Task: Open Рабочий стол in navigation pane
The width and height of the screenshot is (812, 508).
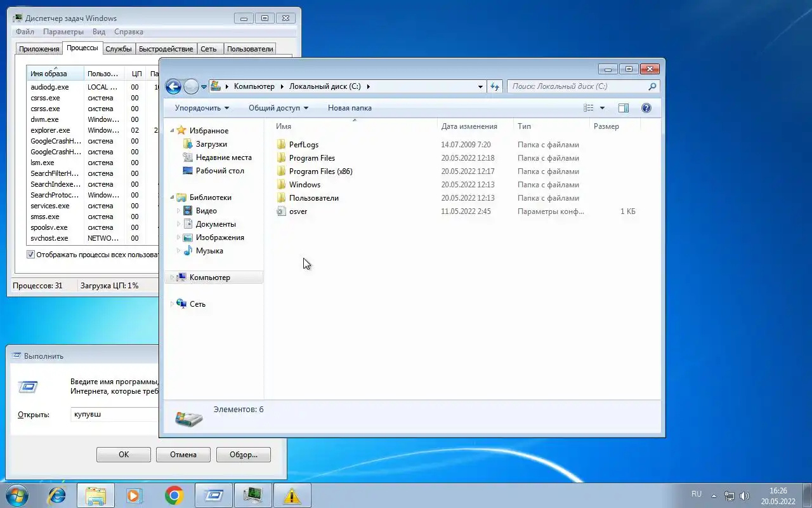Action: point(219,171)
